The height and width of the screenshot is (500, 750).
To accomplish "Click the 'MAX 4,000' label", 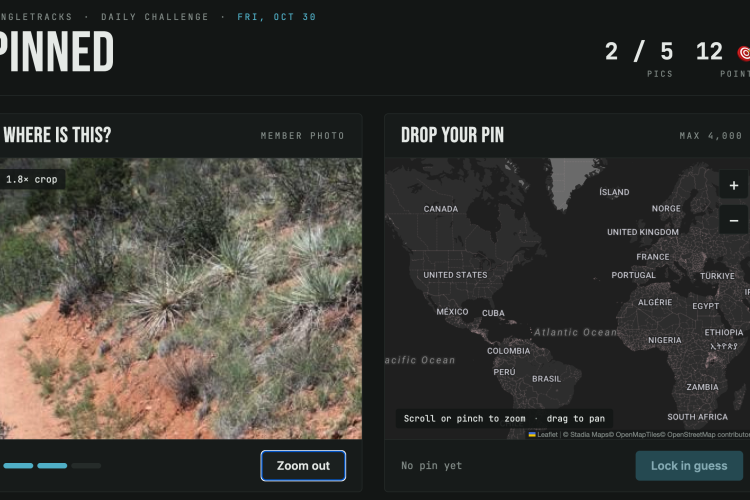I will coord(711,136).
